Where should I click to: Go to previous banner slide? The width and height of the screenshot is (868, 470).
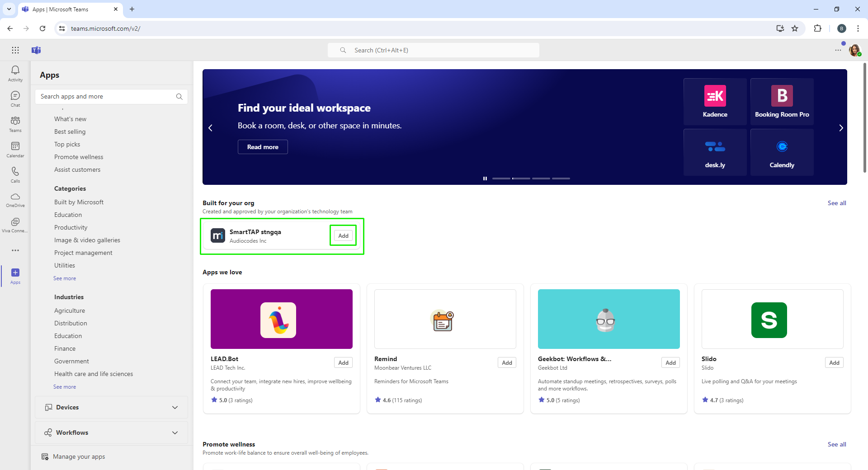point(210,128)
